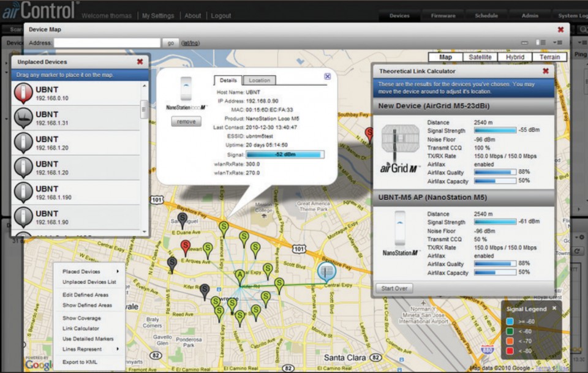The height and width of the screenshot is (373, 588).
Task: Click the red unplaced marker for 192.168.0.10
Action: (23, 92)
